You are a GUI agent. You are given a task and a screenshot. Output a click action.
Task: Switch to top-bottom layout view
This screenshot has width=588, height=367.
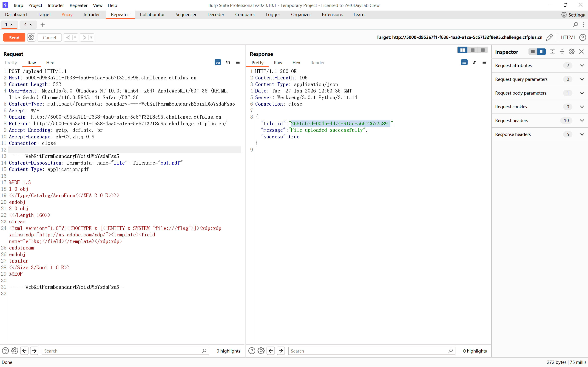473,50
